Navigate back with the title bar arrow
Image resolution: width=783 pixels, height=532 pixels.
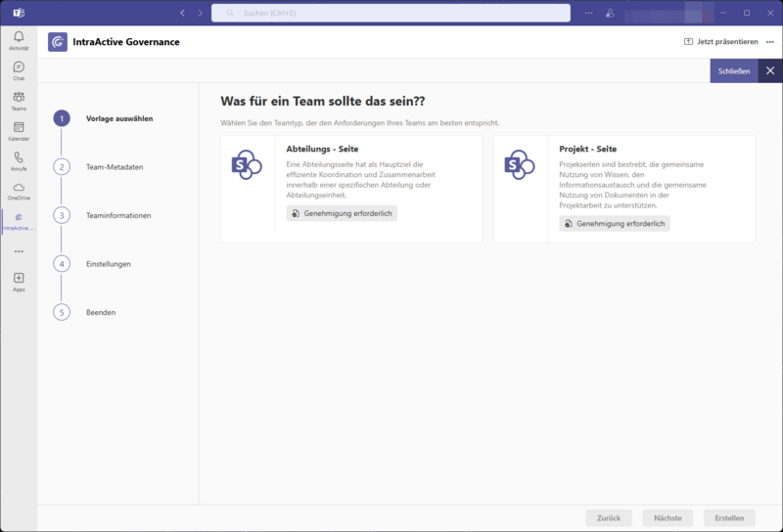(x=182, y=13)
